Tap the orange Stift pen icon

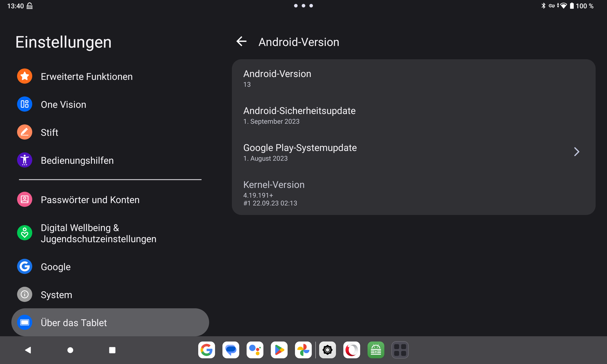point(25,132)
